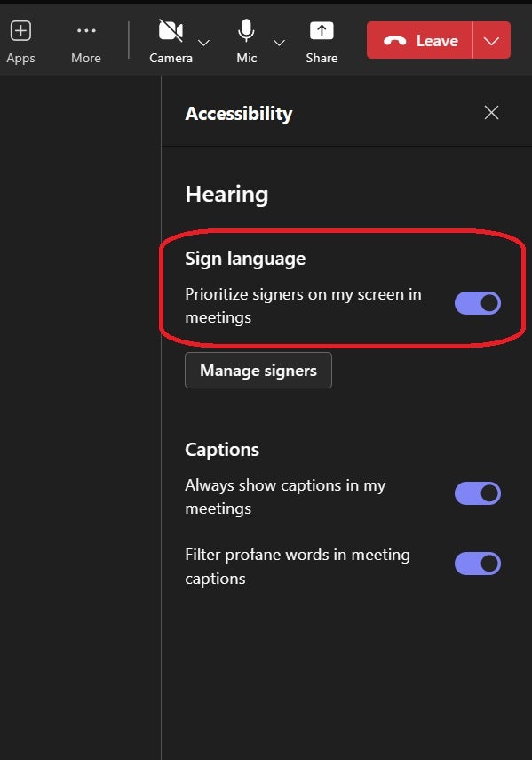532x760 pixels.
Task: Turn off always show captions in meetings
Action: pyautogui.click(x=477, y=493)
